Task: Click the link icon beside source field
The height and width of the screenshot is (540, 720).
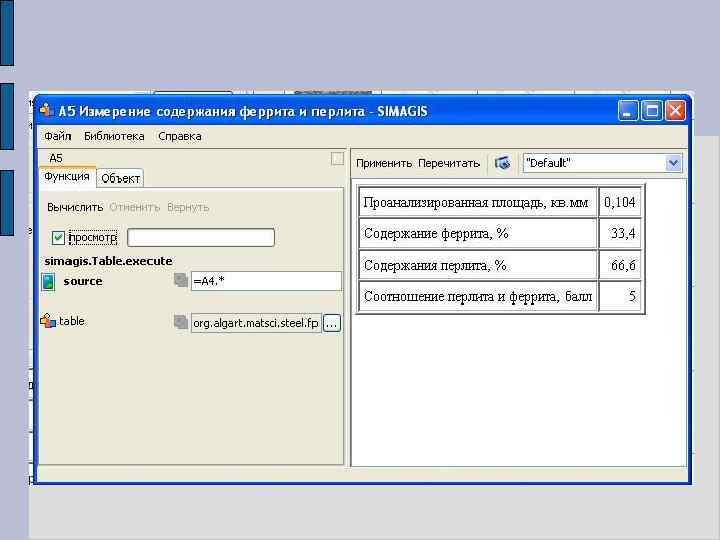Action: pos(181,280)
